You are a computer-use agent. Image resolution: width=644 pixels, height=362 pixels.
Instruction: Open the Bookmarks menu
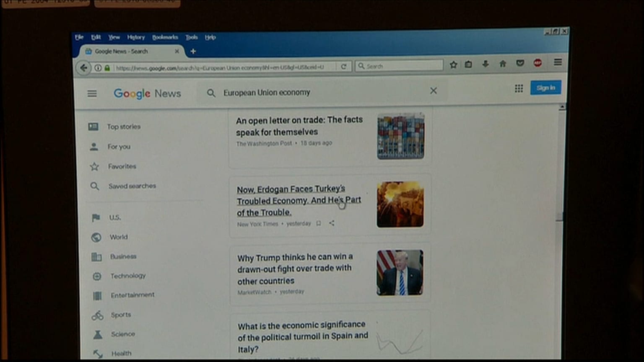coord(165,37)
